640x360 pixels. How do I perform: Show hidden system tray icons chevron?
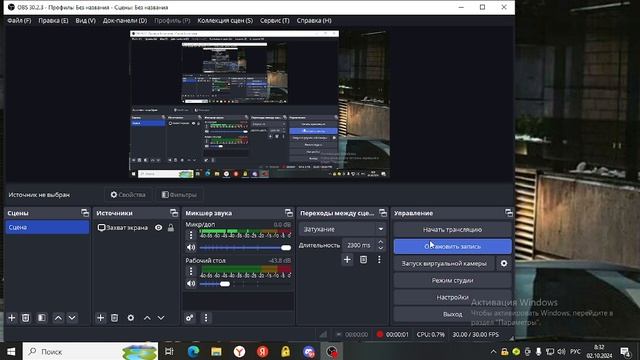493,351
